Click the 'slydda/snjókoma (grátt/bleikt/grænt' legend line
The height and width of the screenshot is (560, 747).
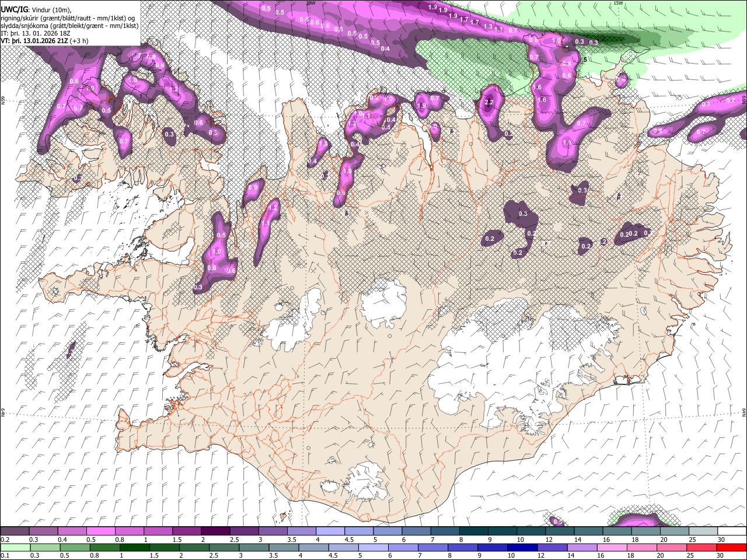pyautogui.click(x=69, y=25)
